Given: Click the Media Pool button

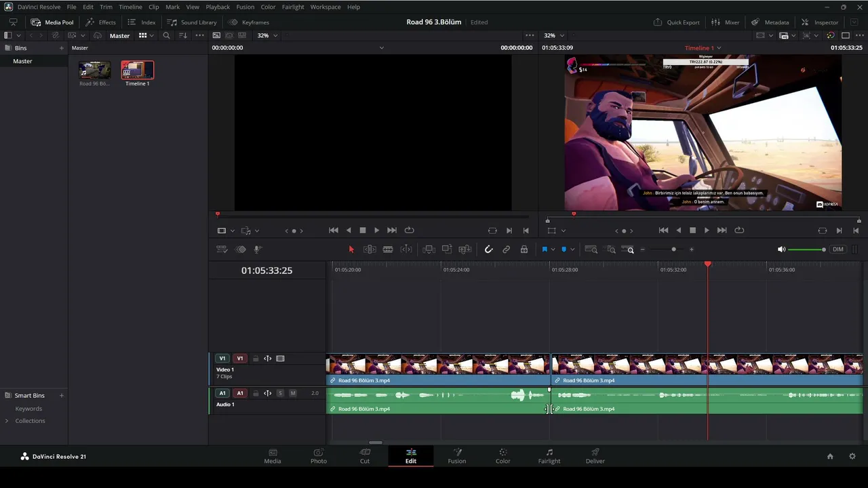Looking at the screenshot, I should [52, 22].
